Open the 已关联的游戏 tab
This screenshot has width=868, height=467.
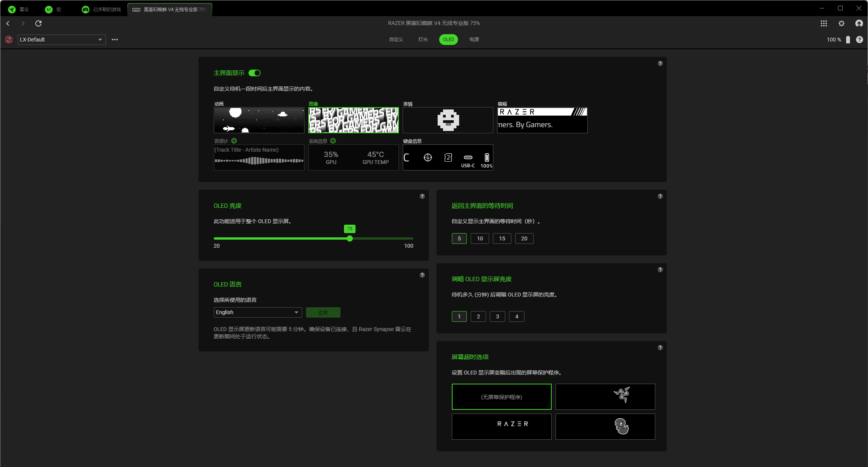(x=101, y=9)
